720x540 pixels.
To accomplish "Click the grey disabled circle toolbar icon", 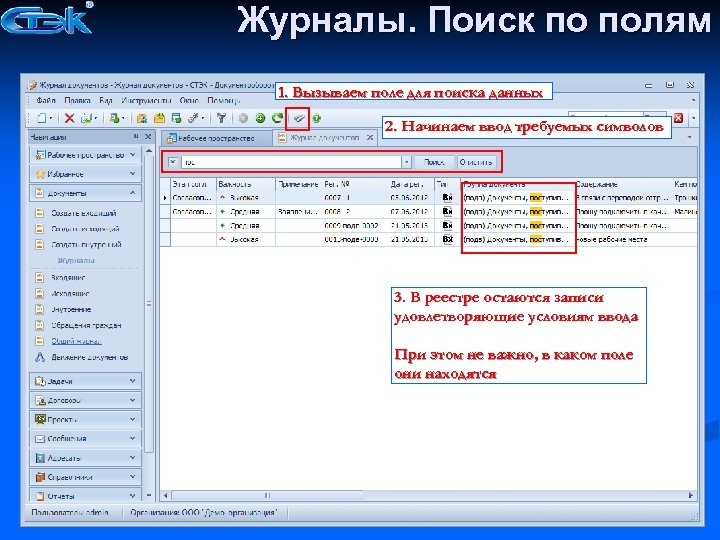I will (x=243, y=118).
